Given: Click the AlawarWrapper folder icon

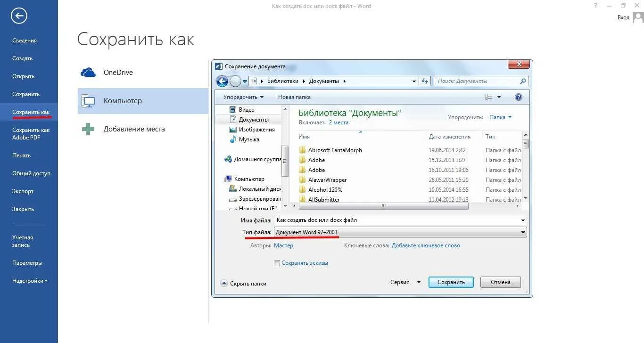Looking at the screenshot, I should click(303, 180).
